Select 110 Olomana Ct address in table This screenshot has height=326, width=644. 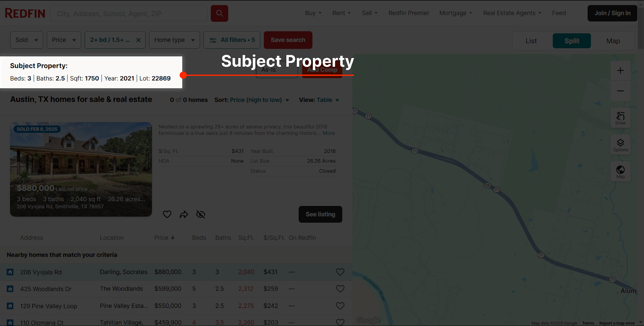42,322
